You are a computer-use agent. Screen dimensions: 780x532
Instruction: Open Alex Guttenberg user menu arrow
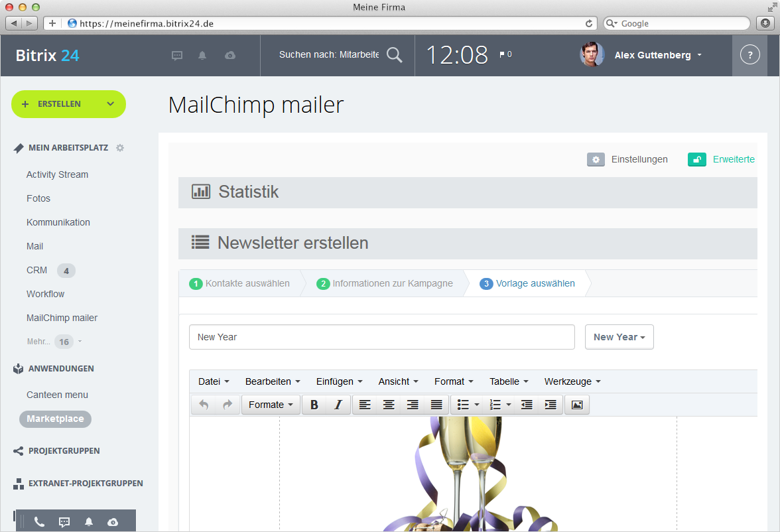(699, 55)
